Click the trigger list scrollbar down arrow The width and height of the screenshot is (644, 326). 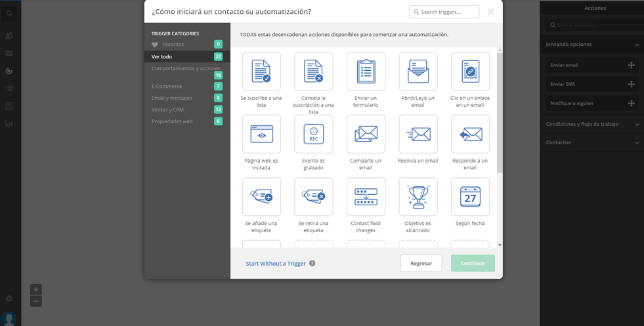click(500, 245)
